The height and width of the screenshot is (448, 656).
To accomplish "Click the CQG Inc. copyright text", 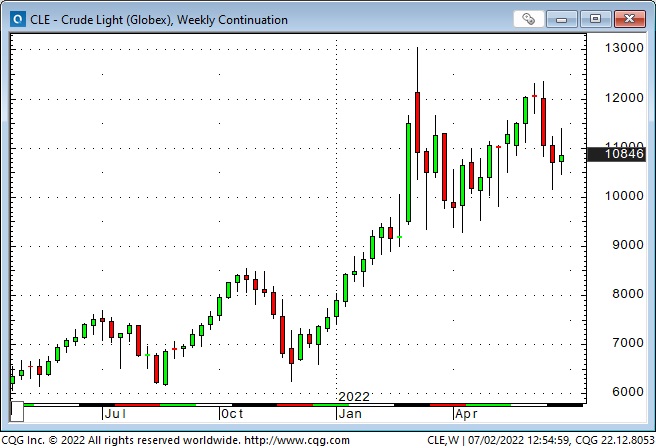I will tap(121, 440).
